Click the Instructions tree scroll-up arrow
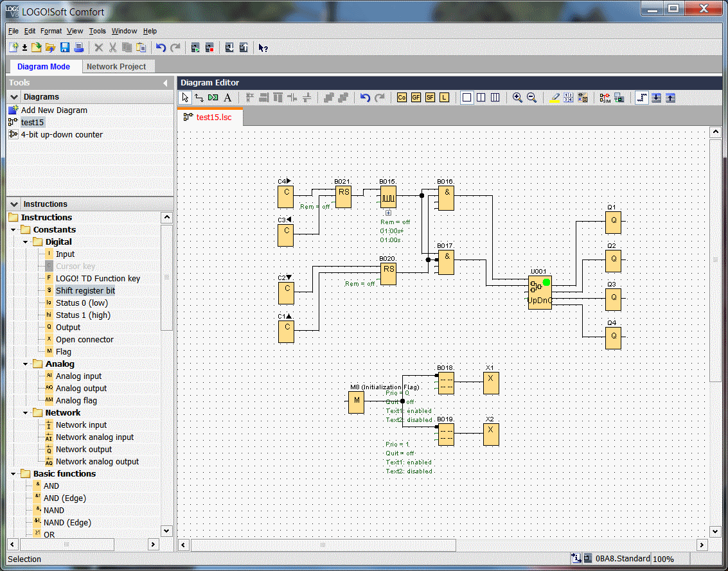 point(166,217)
